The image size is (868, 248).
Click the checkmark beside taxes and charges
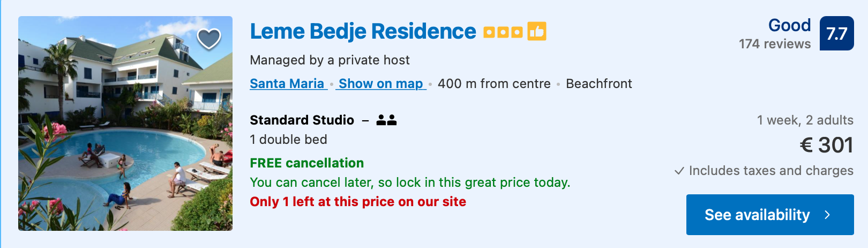tap(679, 171)
